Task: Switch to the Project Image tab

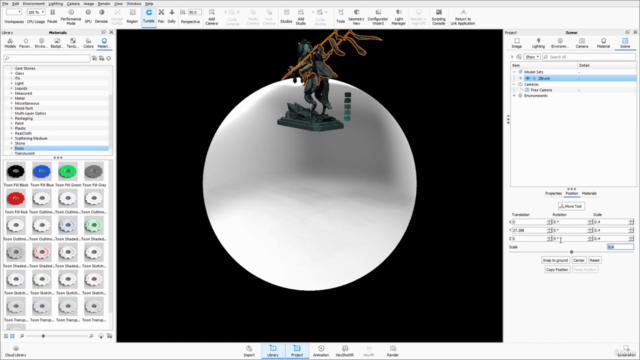Action: [517, 43]
